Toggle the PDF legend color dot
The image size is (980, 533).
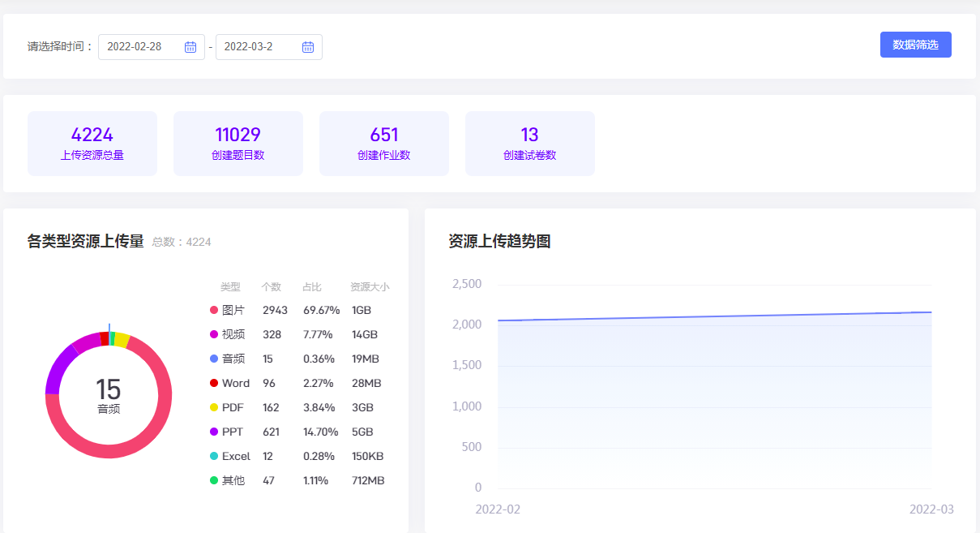[214, 407]
